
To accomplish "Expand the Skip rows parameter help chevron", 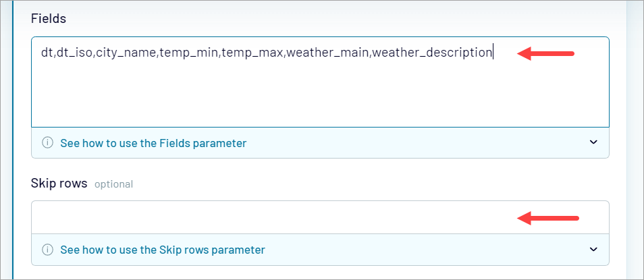I will pyautogui.click(x=593, y=250).
